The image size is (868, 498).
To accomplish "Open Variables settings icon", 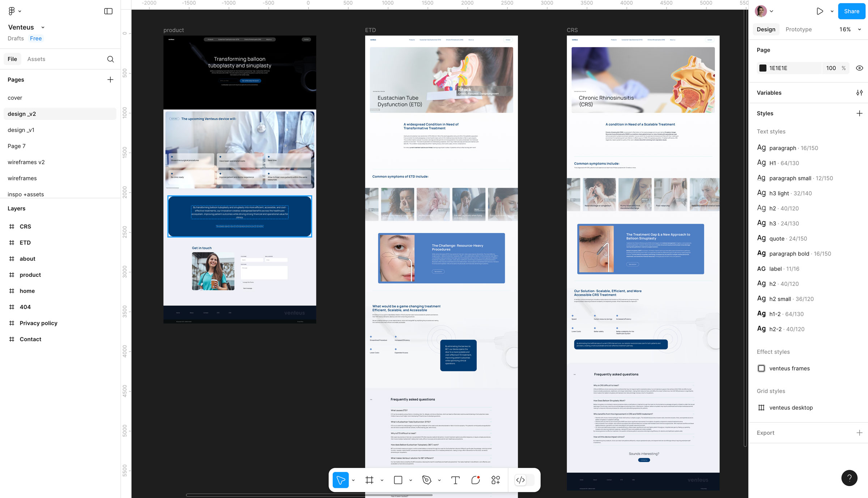I will pos(859,93).
